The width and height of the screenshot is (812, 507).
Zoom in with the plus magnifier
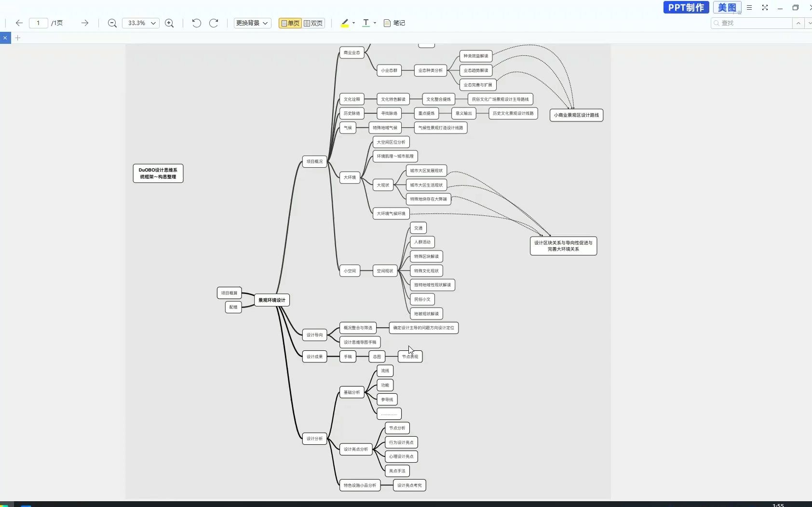(x=169, y=23)
